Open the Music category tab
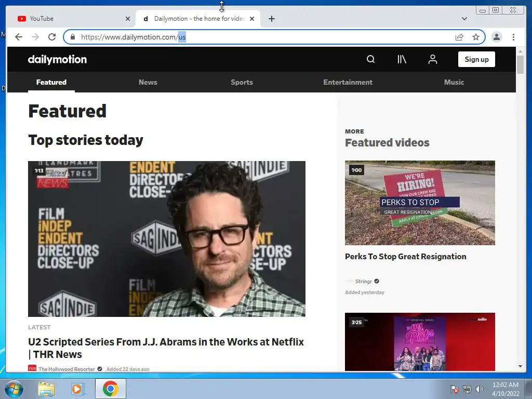The width and height of the screenshot is (532, 399). (454, 82)
